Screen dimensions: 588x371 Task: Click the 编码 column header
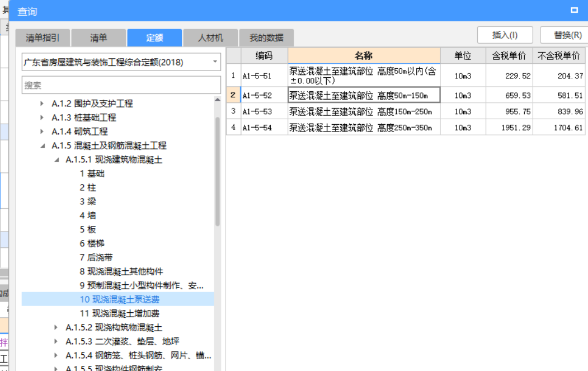[264, 55]
